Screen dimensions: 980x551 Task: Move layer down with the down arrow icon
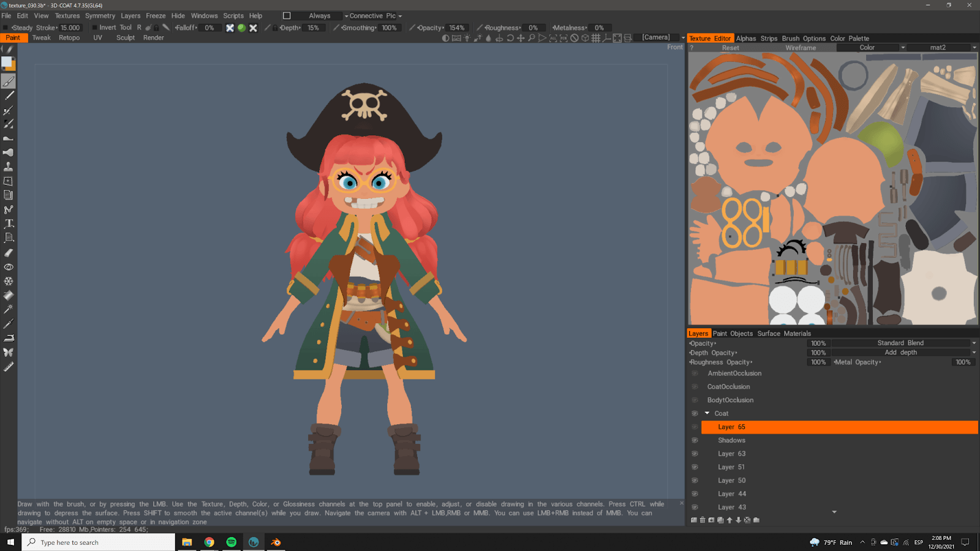(x=738, y=520)
